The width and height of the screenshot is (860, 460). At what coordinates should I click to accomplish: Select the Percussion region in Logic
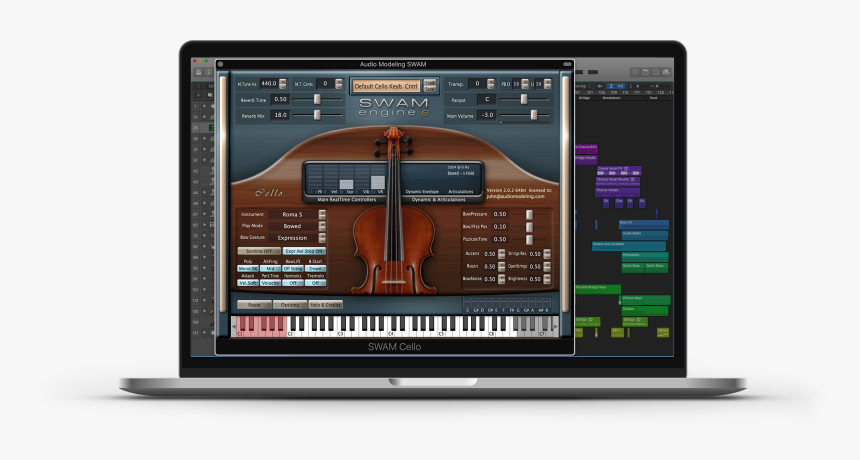(644, 256)
